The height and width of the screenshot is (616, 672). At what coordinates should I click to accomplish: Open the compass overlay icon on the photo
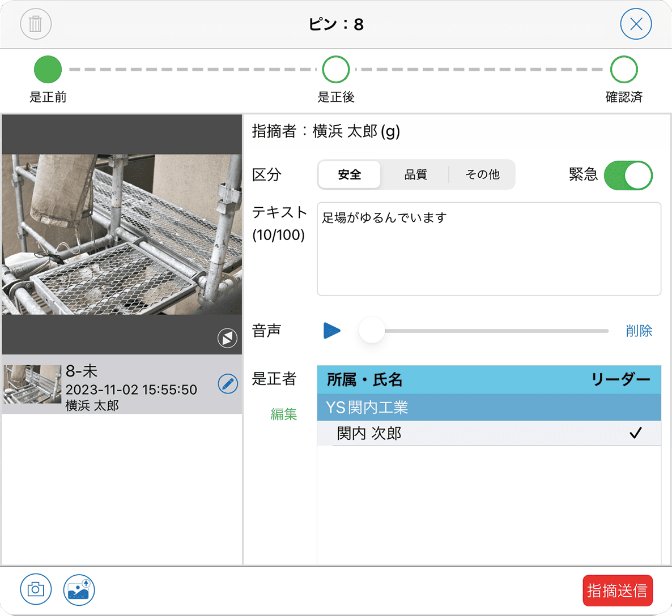[x=227, y=338]
